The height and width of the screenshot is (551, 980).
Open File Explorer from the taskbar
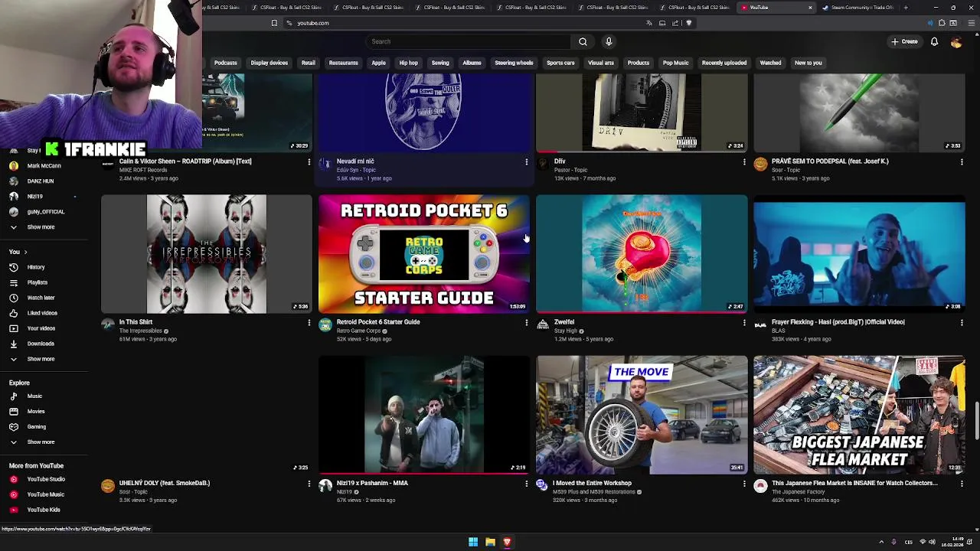click(490, 542)
